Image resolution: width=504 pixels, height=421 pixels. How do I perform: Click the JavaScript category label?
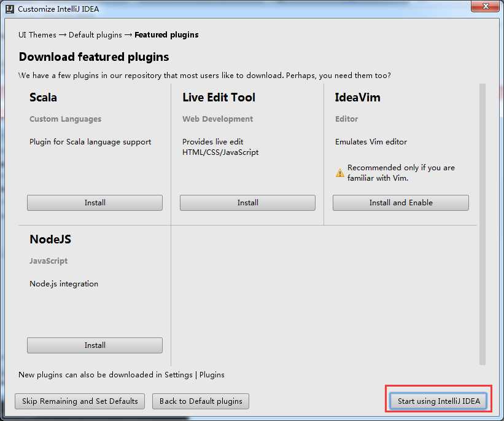(x=48, y=261)
